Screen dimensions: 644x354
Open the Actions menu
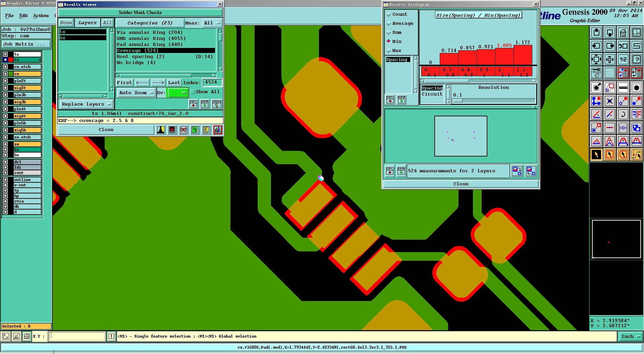pos(41,16)
